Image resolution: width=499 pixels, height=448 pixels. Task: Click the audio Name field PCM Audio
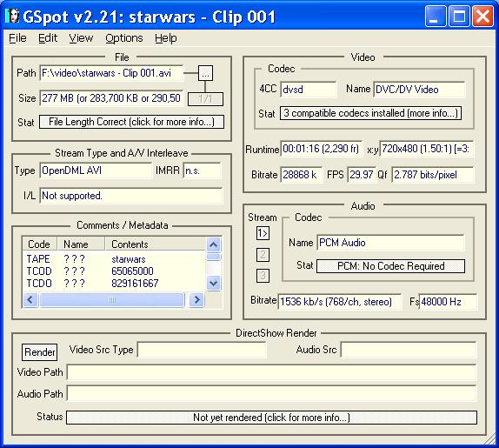[x=390, y=243]
